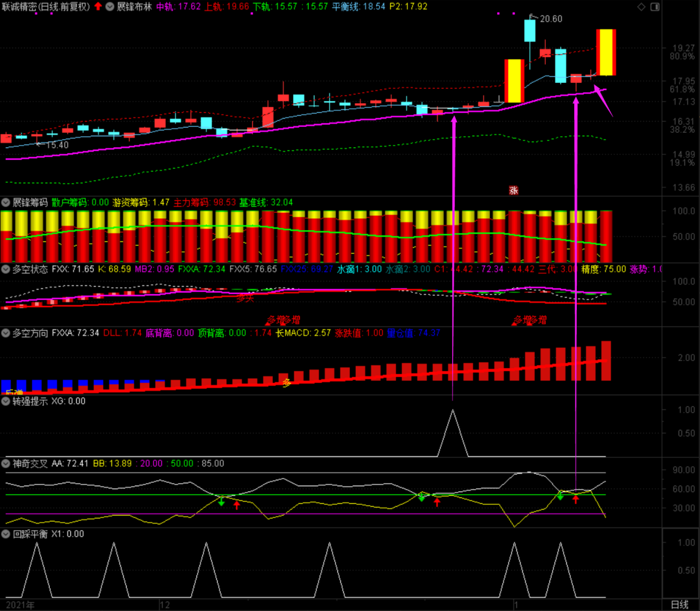This screenshot has height=611, width=700.
Task: Click the 上轨: 19.66 value
Action: 226,6
